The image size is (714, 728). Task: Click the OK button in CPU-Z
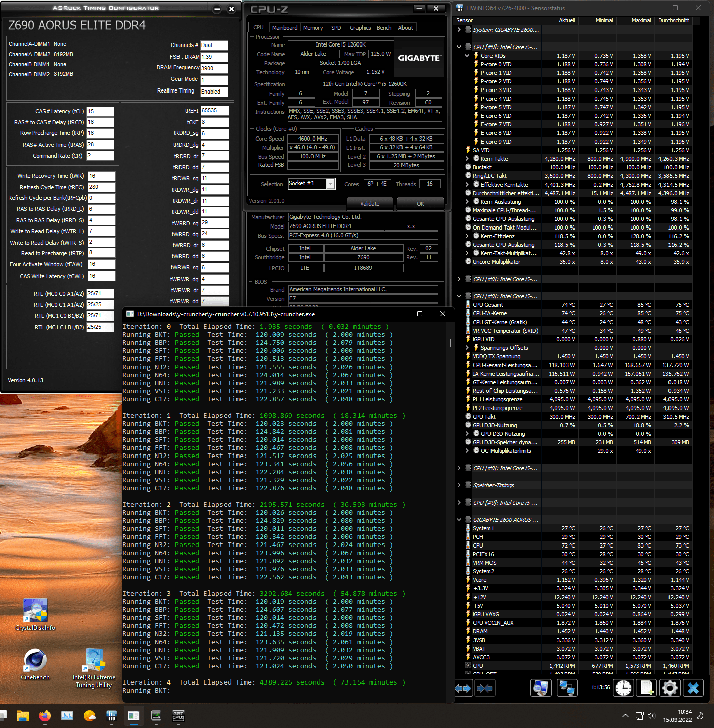421,204
